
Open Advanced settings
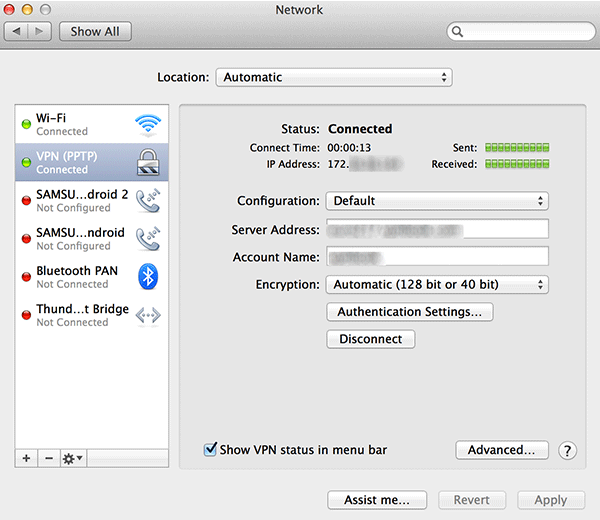pyautogui.click(x=502, y=450)
